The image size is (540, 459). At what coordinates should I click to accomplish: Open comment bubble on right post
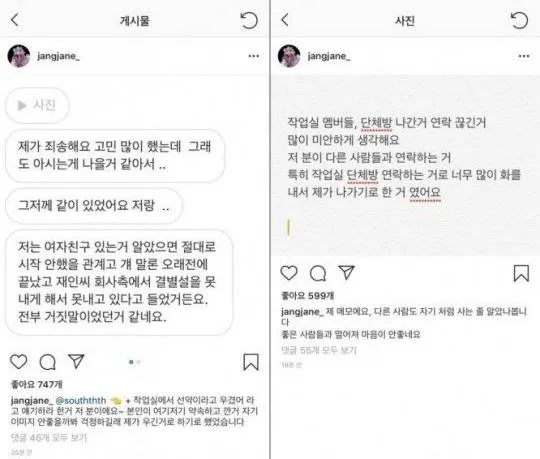(x=318, y=273)
